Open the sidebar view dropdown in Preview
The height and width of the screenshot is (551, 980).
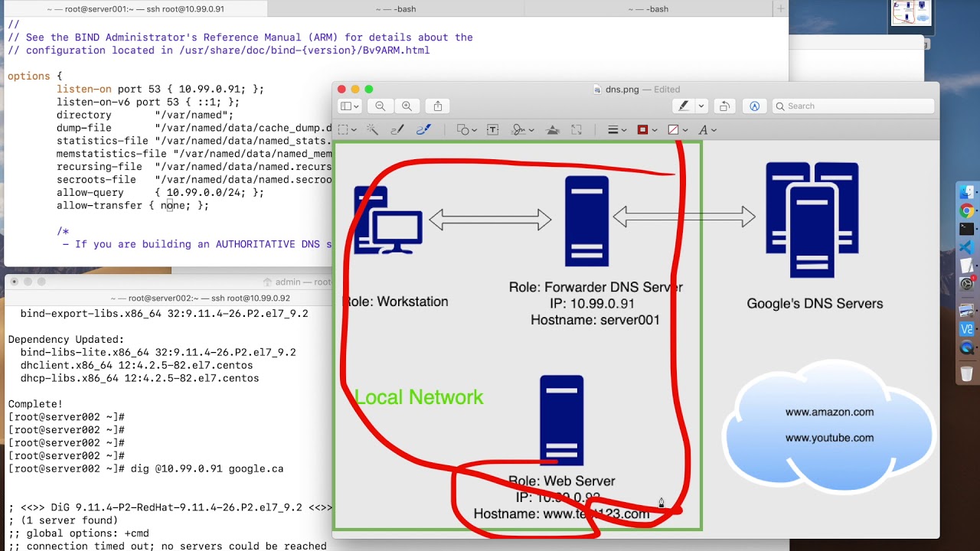[x=350, y=106]
